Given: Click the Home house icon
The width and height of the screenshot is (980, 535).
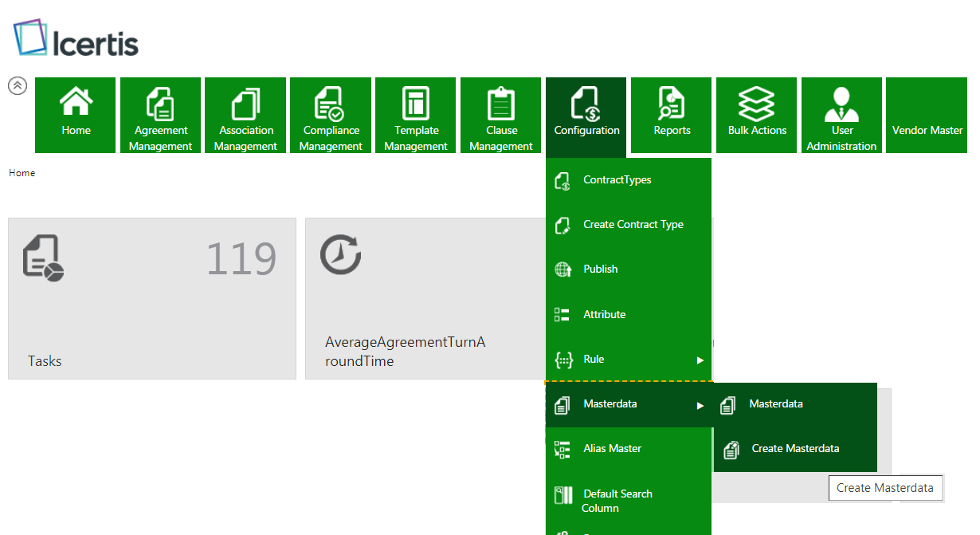Looking at the screenshot, I should [76, 103].
